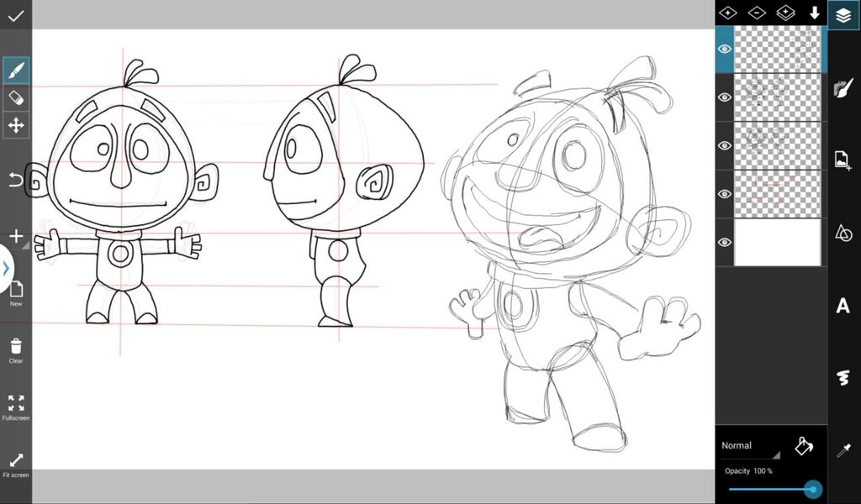The image size is (861, 504).
Task: Open the Shapes tool
Action: click(x=843, y=233)
